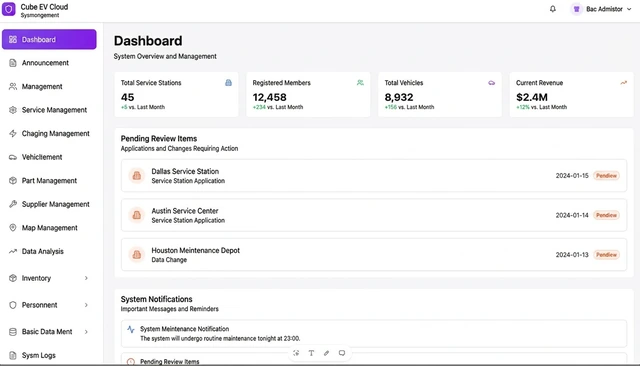Expand the Personnent submenu chevron
The height and width of the screenshot is (366, 640).
click(x=86, y=305)
